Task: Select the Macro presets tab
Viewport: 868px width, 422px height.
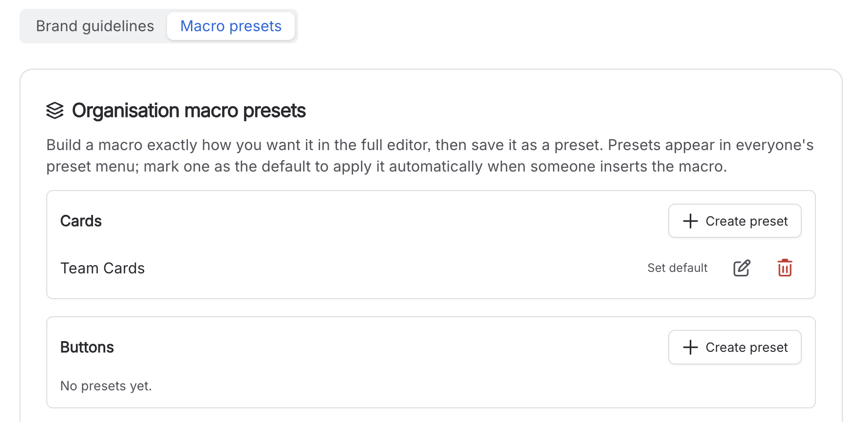Action: pos(231,26)
